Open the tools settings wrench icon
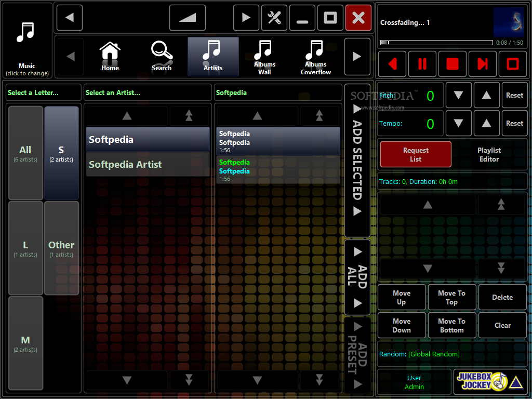Screen dimensions: 532x399 [274, 18]
